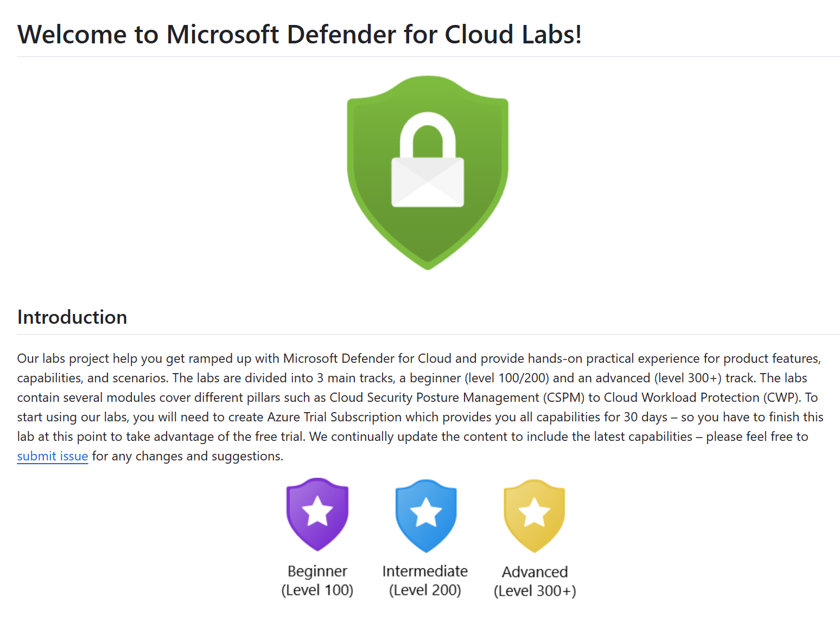This screenshot has width=840, height=622.
Task: Select the blue Intermediate shield badge
Action: click(x=426, y=516)
